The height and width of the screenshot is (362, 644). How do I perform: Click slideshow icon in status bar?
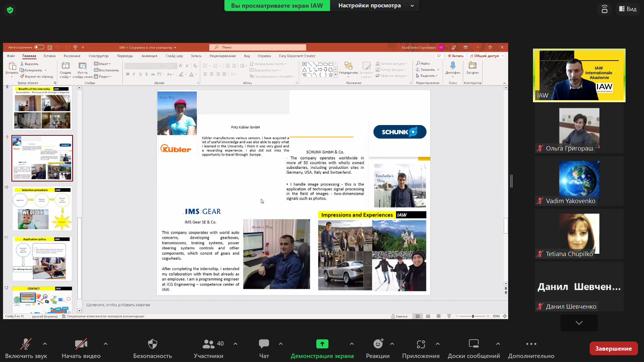click(x=449, y=316)
